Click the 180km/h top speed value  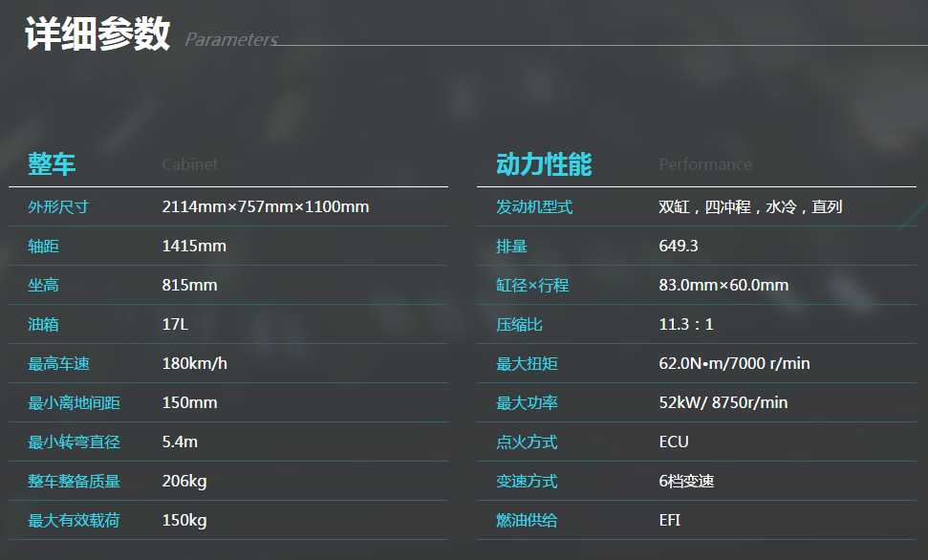pyautogui.click(x=194, y=363)
